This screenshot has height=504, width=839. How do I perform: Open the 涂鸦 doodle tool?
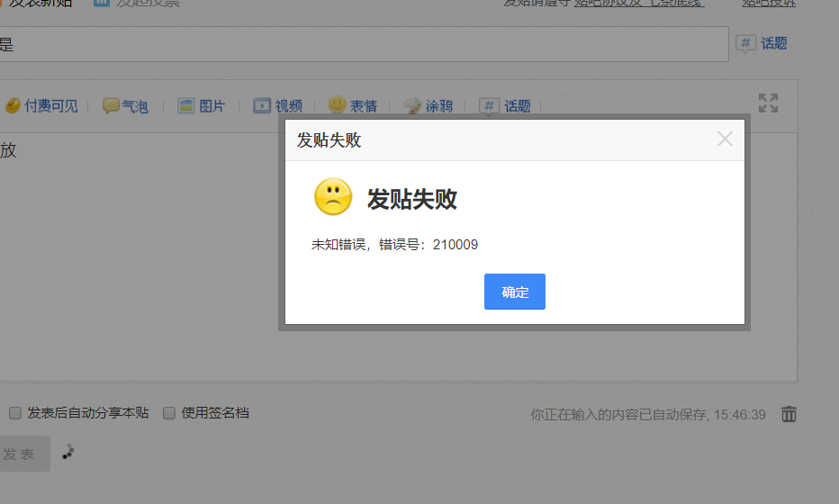tap(429, 106)
